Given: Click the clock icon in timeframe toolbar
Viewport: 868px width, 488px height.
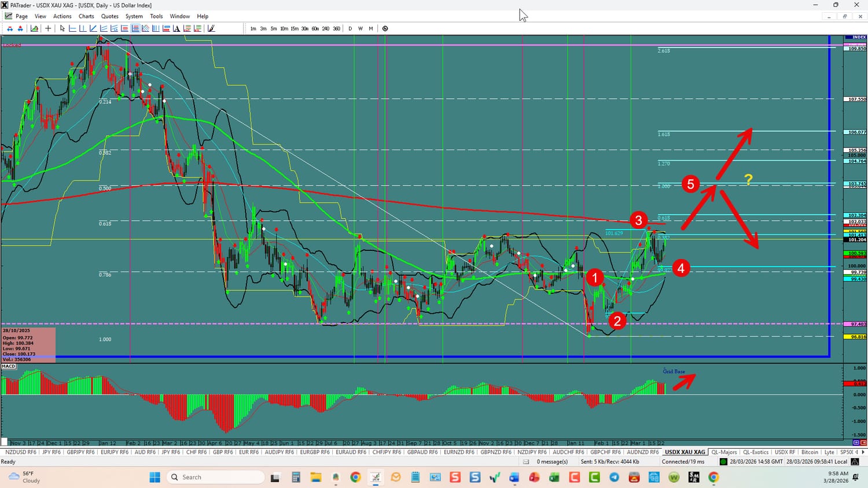Looking at the screenshot, I should 385,28.
